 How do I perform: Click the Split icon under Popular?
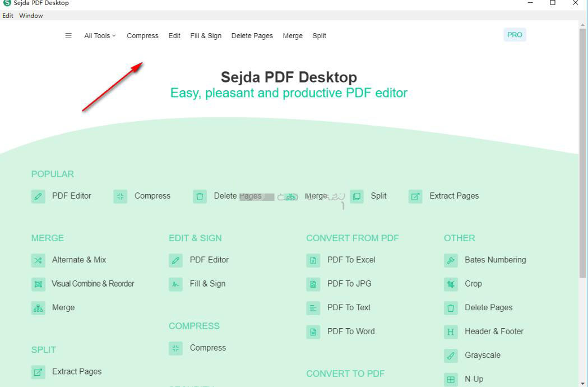click(356, 196)
